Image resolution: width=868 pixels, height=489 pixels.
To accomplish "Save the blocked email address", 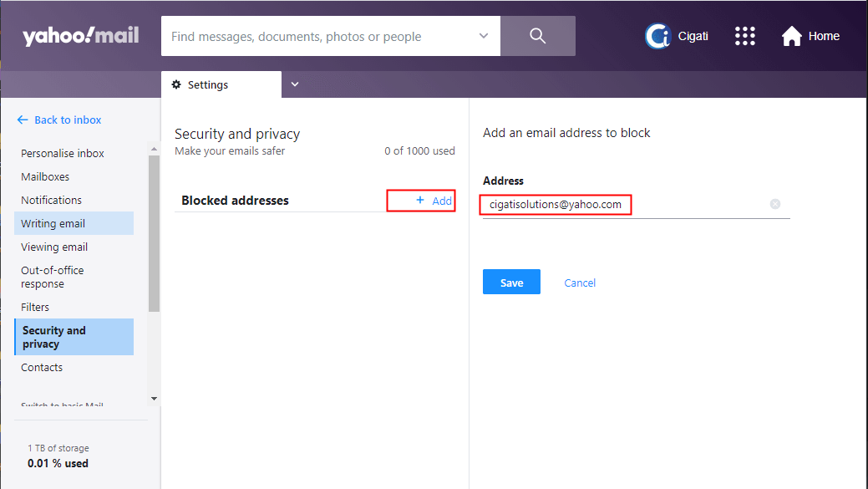I will [x=511, y=282].
